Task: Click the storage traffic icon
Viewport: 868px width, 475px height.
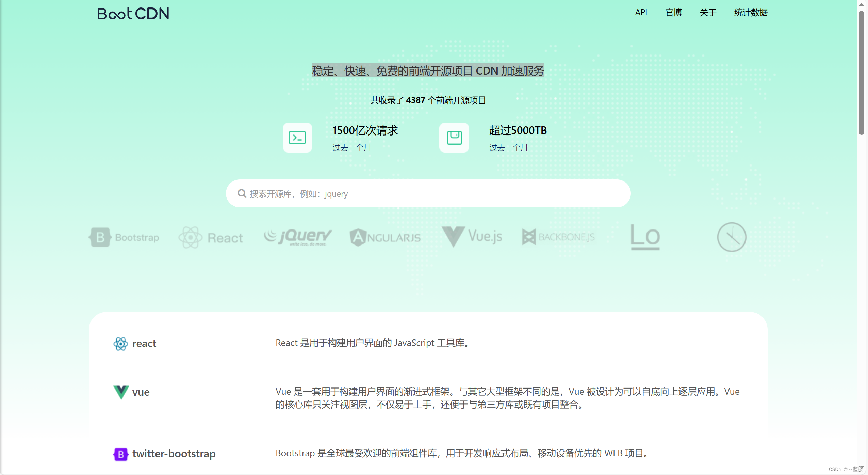Action: (454, 138)
